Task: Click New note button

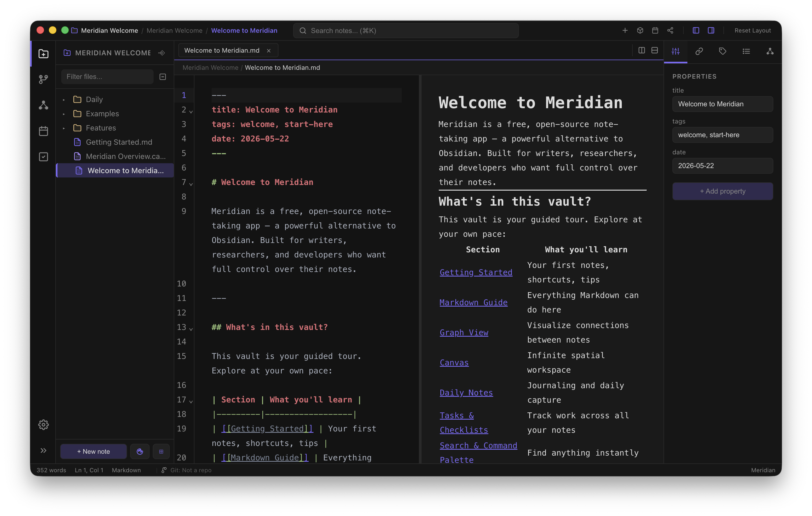Action: (x=93, y=451)
